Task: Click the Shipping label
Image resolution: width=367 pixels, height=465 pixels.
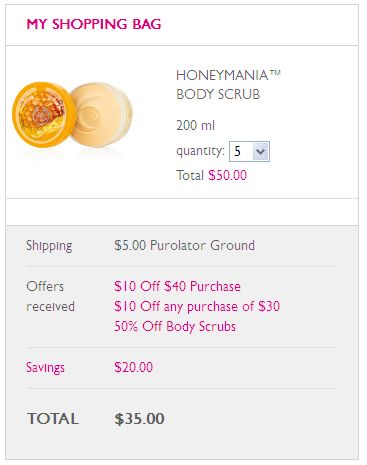Action: tap(49, 246)
